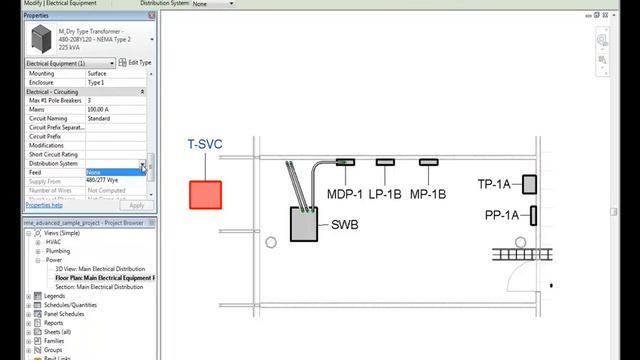The image size is (640, 360).
Task: Click the Families icon in Project Browser
Action: 38,341
